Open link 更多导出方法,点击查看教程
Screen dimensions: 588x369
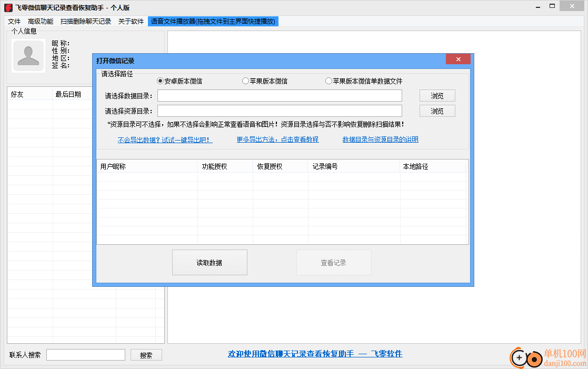tap(277, 139)
